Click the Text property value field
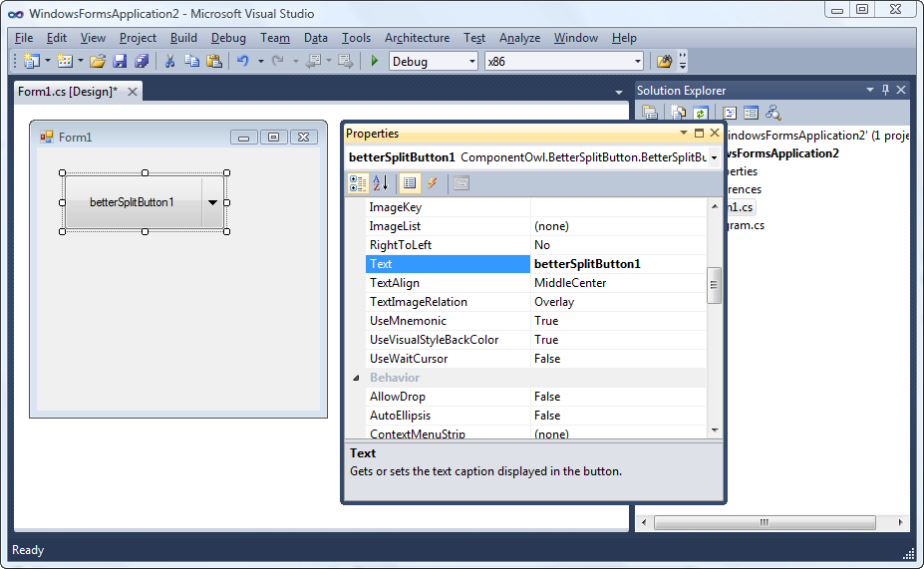This screenshot has width=924, height=569. click(x=618, y=264)
